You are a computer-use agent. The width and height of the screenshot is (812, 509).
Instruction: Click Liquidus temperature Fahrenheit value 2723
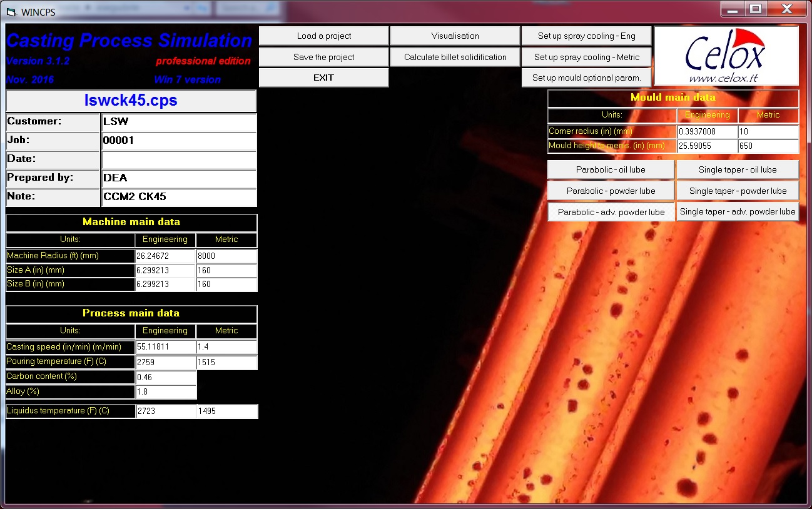(165, 411)
